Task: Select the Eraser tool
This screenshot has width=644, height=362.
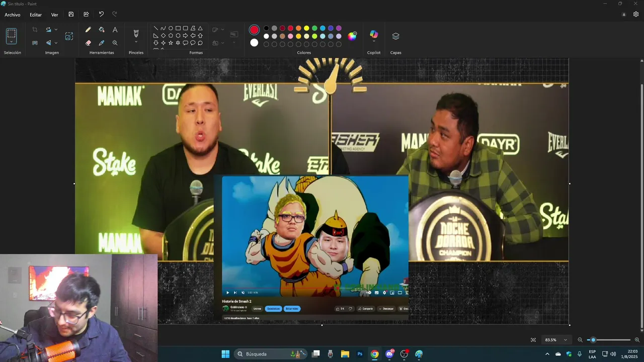Action: pos(89,43)
